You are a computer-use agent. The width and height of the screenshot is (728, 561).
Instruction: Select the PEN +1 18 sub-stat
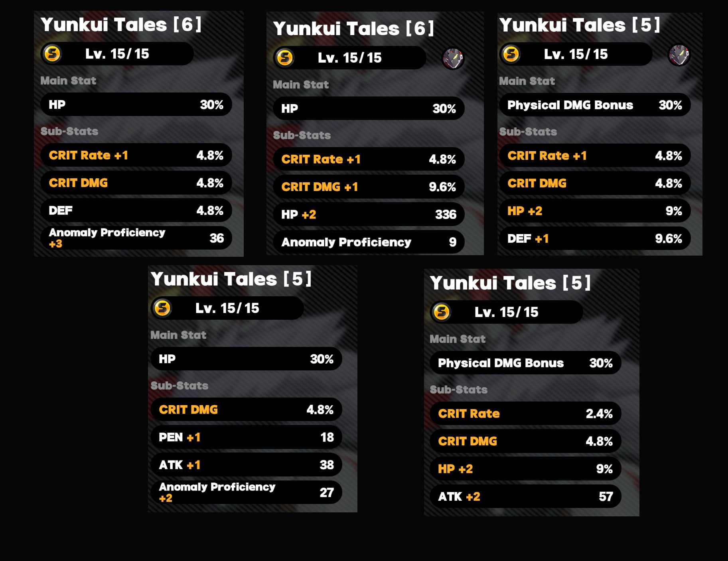point(246,437)
